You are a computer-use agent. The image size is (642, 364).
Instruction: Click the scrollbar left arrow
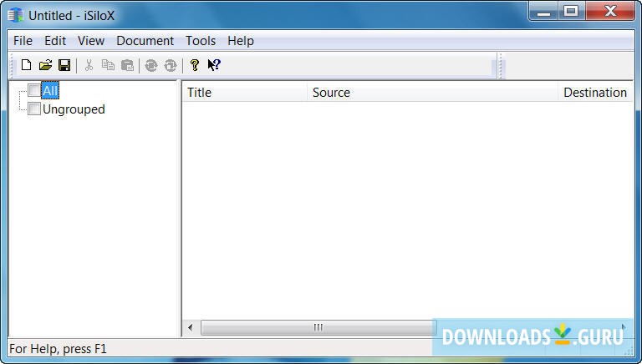pos(191,327)
